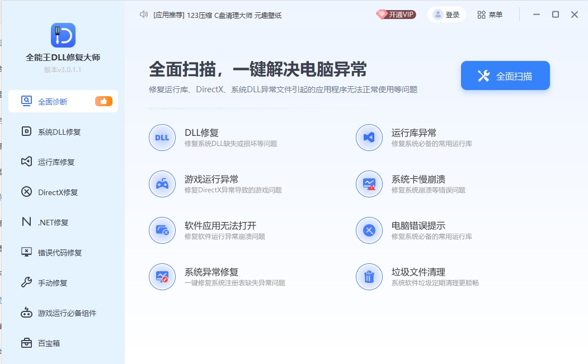Open the 开通VIP upgrade page
Image resolution: width=588 pixels, height=364 pixels.
coord(396,15)
